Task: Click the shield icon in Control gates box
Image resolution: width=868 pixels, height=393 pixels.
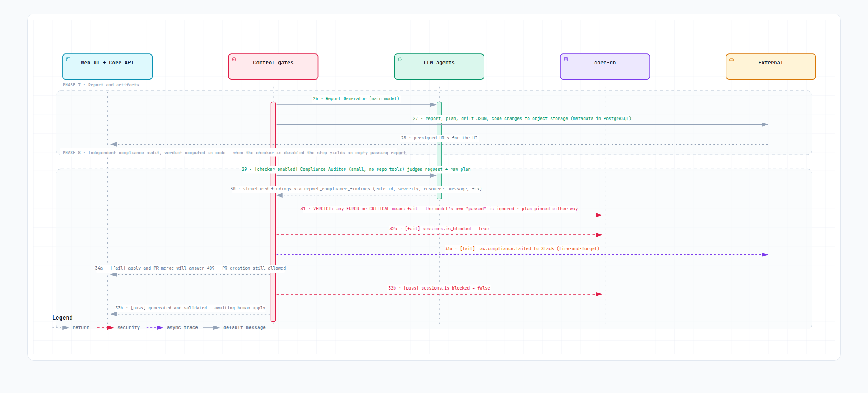Action: [x=234, y=59]
